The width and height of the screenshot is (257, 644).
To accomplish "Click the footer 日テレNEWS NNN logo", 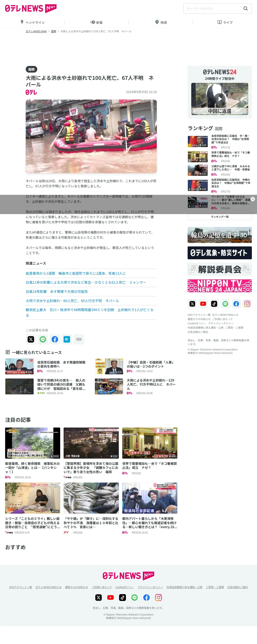I will 128,576.
